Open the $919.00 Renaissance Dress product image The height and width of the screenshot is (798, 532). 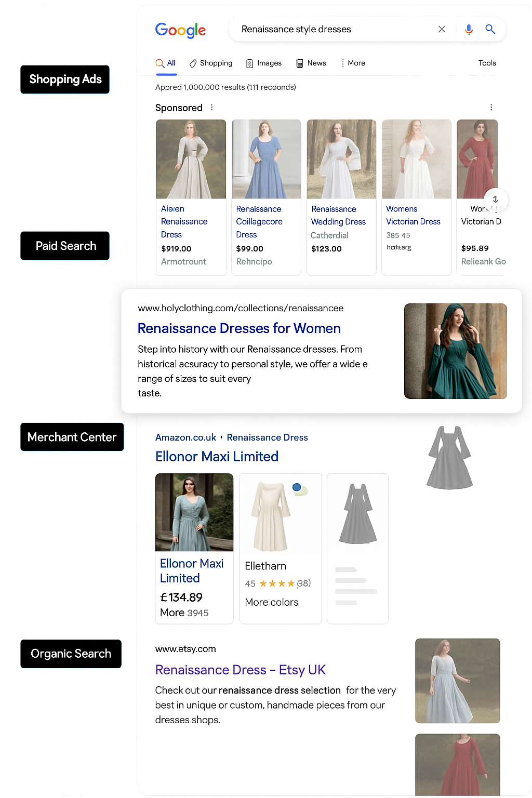point(191,159)
